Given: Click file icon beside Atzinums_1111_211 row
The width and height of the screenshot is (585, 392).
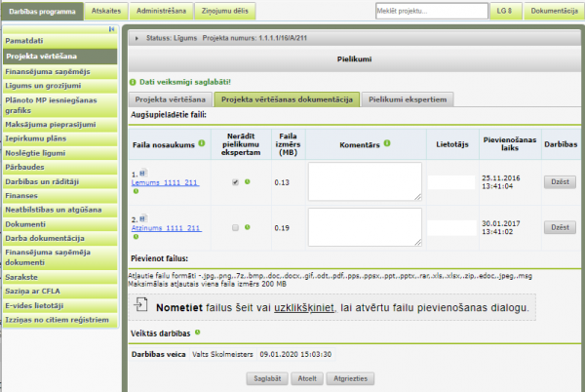Looking at the screenshot, I should pyautogui.click(x=143, y=219).
